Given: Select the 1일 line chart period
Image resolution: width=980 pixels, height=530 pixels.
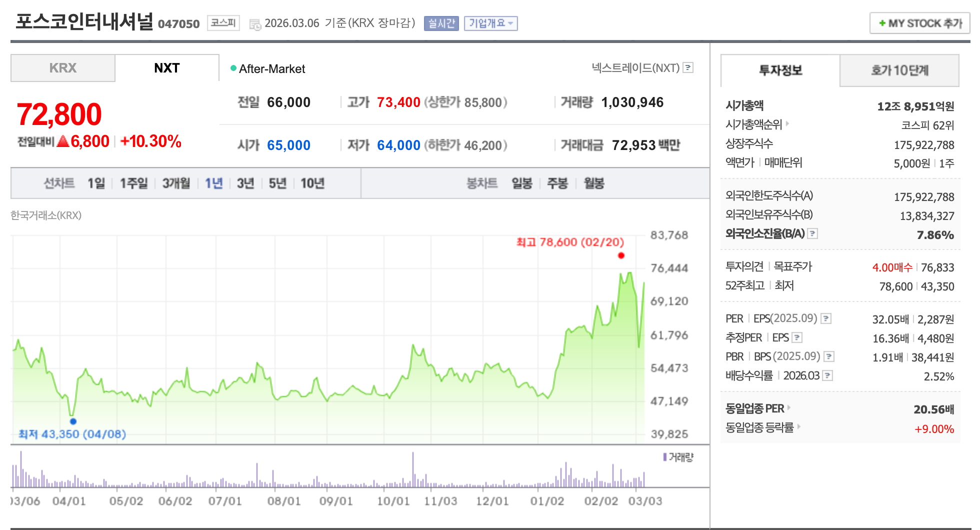Looking at the screenshot, I should point(96,183).
